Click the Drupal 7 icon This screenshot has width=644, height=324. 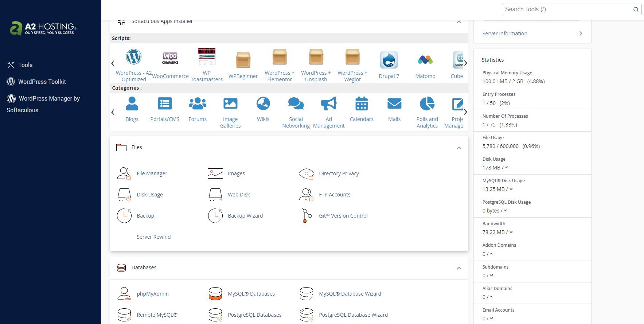[389, 60]
